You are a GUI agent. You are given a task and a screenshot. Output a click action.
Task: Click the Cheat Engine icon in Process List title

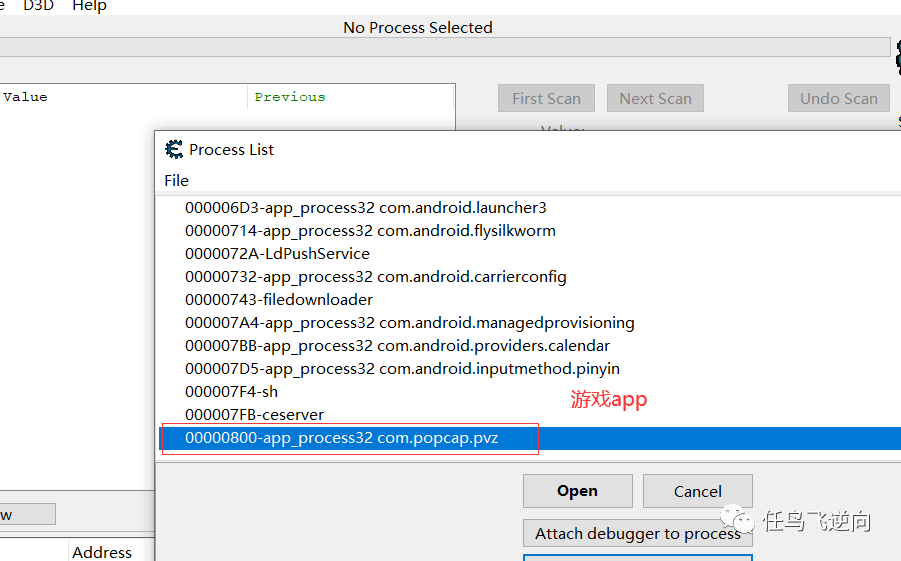[x=174, y=150]
